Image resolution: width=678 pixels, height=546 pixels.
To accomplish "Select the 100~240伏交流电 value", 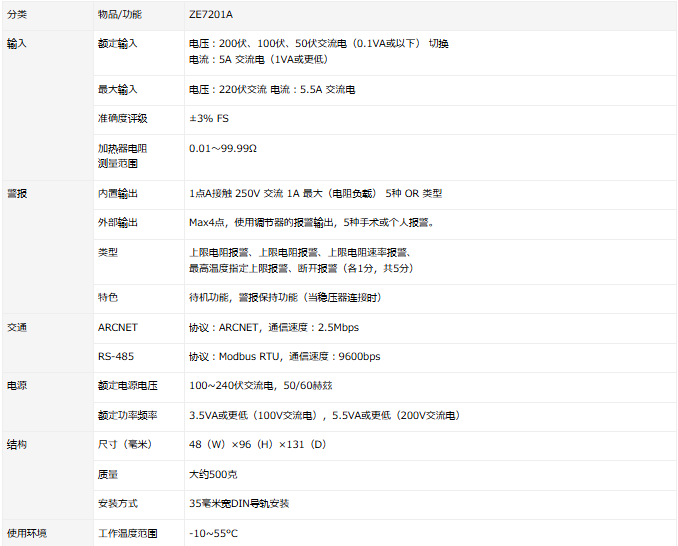I will pyautogui.click(x=260, y=386).
